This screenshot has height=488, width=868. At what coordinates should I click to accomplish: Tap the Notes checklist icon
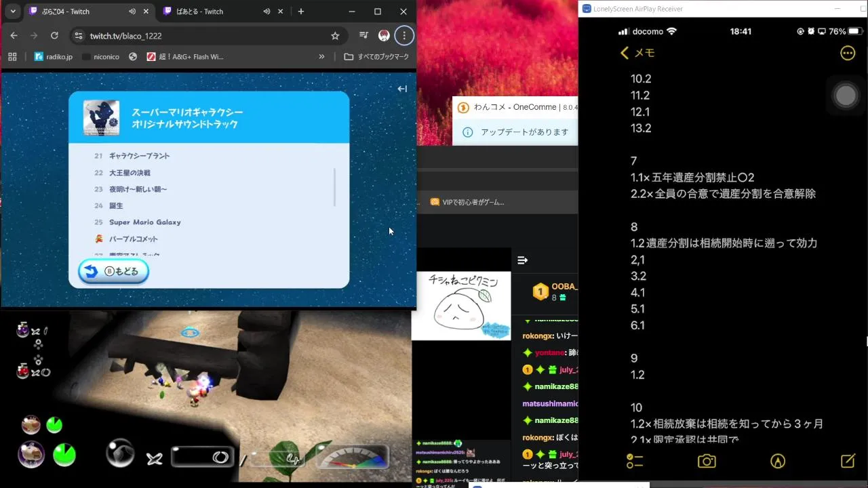[635, 462]
